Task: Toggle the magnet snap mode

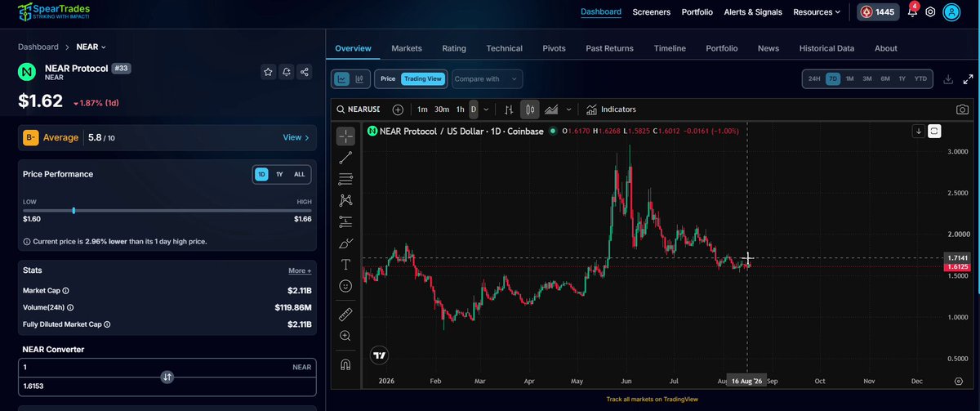Action: tap(345, 364)
